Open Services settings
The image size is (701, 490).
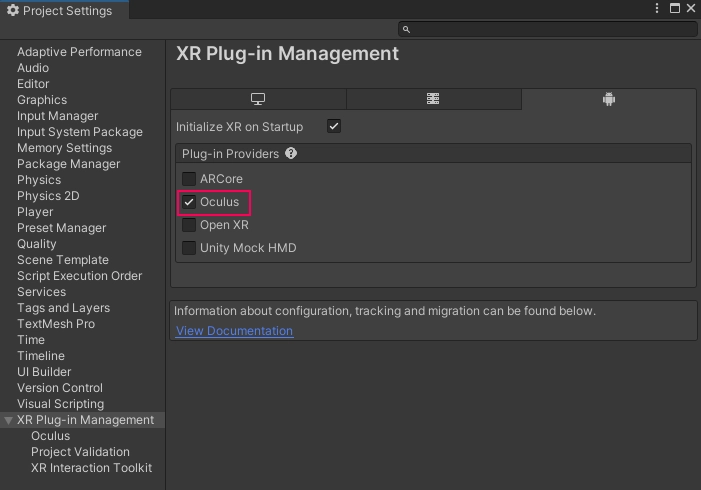point(42,292)
